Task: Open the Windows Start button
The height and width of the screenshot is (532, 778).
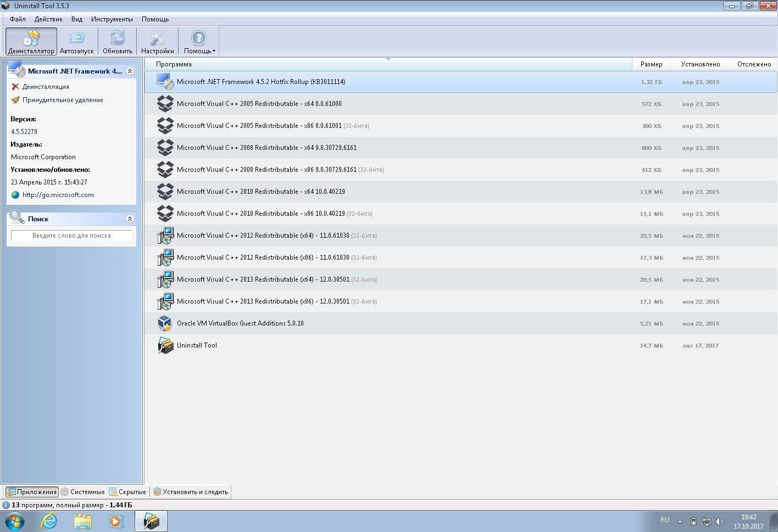Action: click(x=15, y=521)
